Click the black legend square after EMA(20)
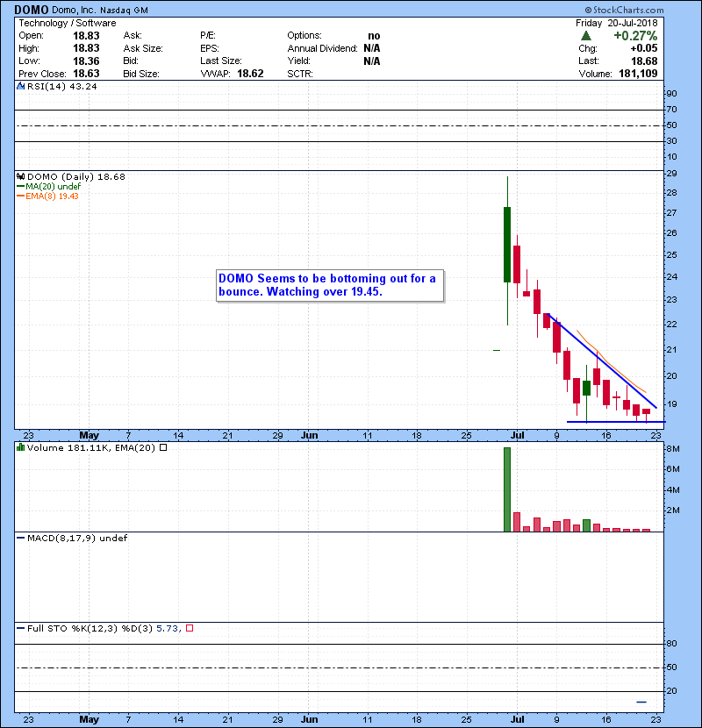The image size is (702, 728). pyautogui.click(x=163, y=447)
